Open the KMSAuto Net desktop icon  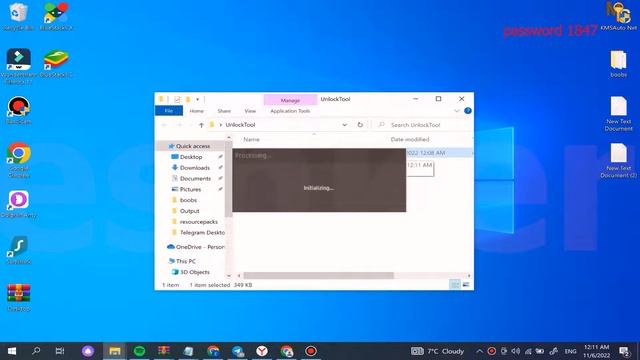[619, 16]
